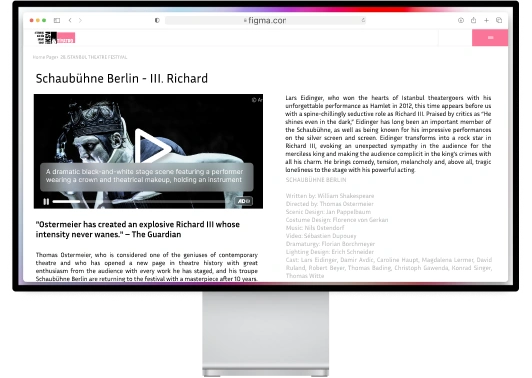
Task: Reload the page from address bar
Action: (x=363, y=20)
